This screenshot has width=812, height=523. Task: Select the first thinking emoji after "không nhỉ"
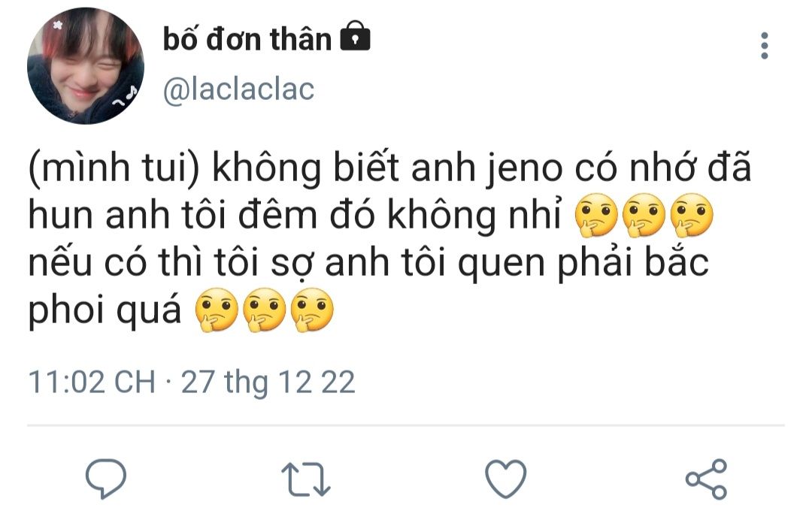tap(596, 215)
